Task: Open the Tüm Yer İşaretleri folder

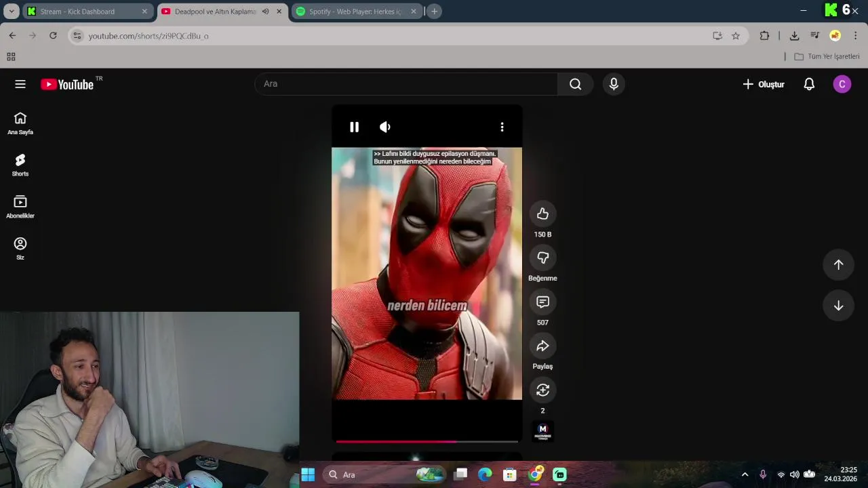Action: [827, 57]
